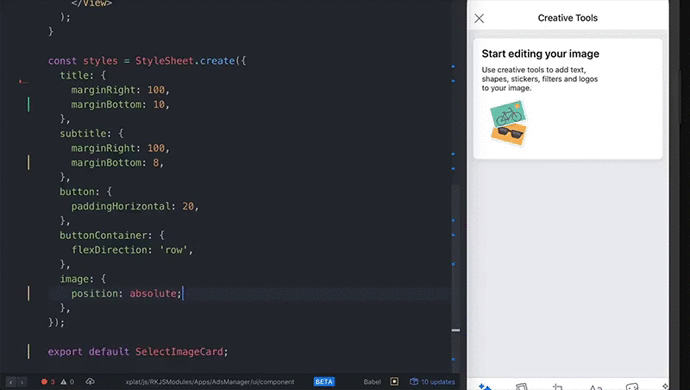Select the blue sparkle filters tool in the app
Image resolution: width=690 pixels, height=390 pixels.
[x=484, y=386]
